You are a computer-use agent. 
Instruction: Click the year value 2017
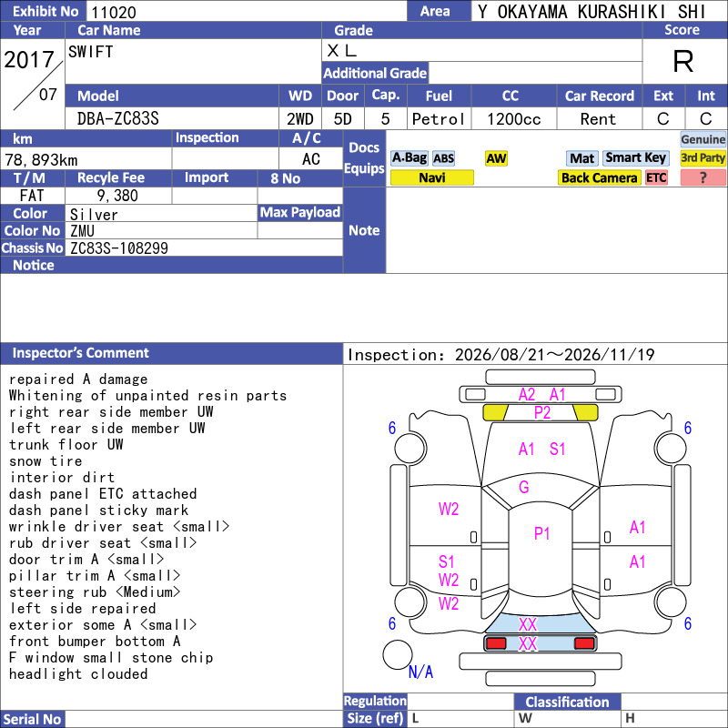tap(29, 60)
